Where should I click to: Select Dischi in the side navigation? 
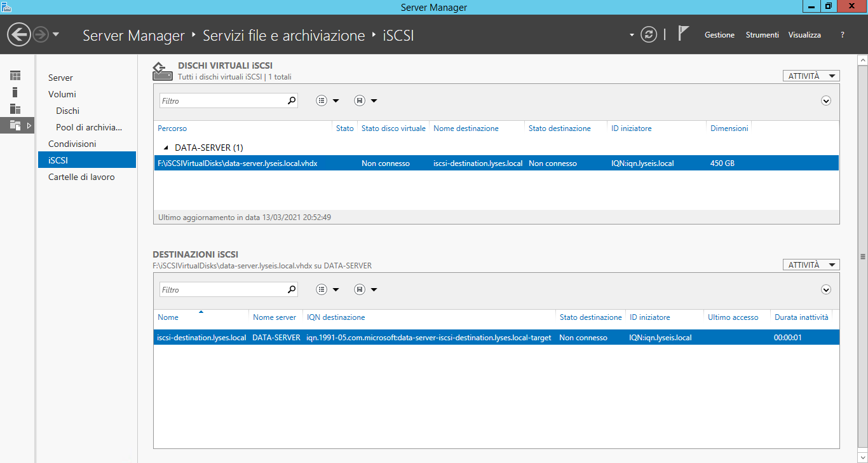[67, 111]
